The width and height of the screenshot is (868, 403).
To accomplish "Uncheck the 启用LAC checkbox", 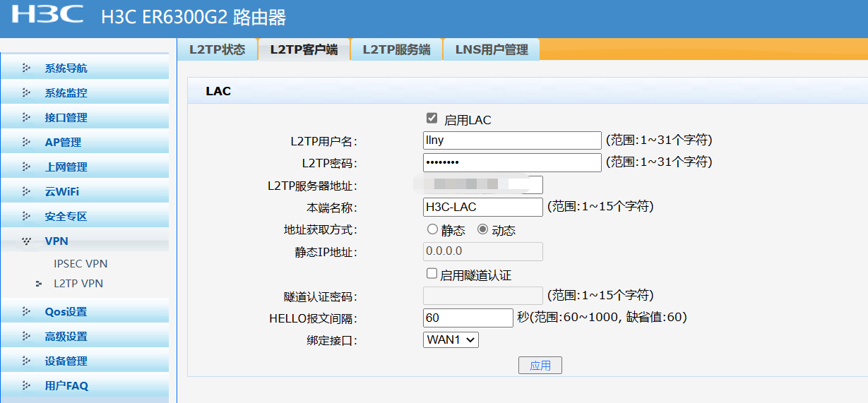I will pos(432,119).
